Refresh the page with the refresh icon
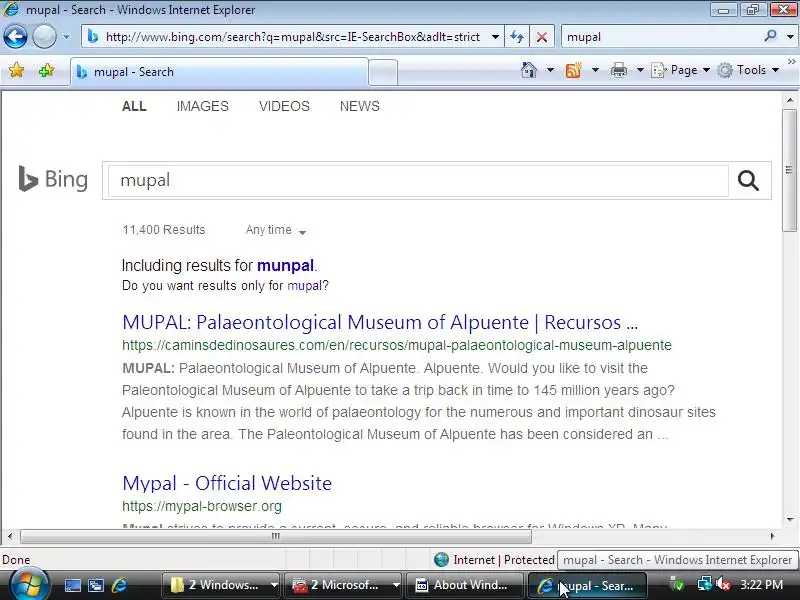The height and width of the screenshot is (600, 800). coord(517,37)
